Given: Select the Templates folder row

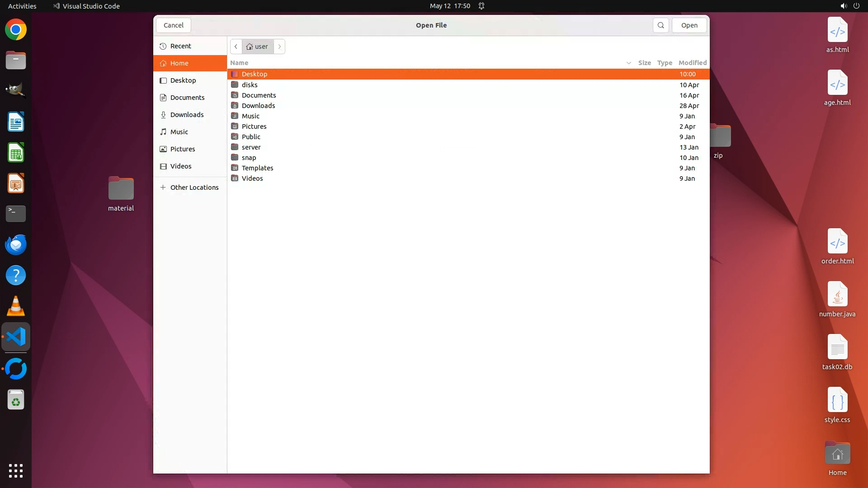Looking at the screenshot, I should pos(257,168).
